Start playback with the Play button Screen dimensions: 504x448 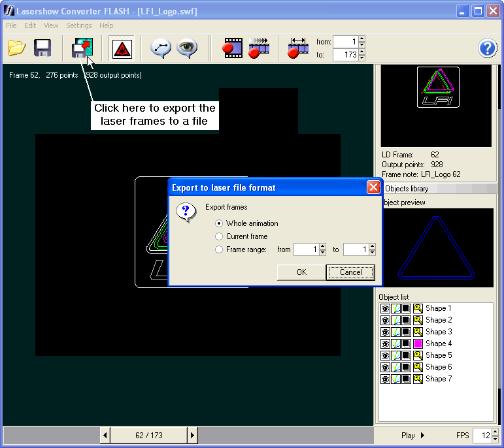[x=412, y=436]
